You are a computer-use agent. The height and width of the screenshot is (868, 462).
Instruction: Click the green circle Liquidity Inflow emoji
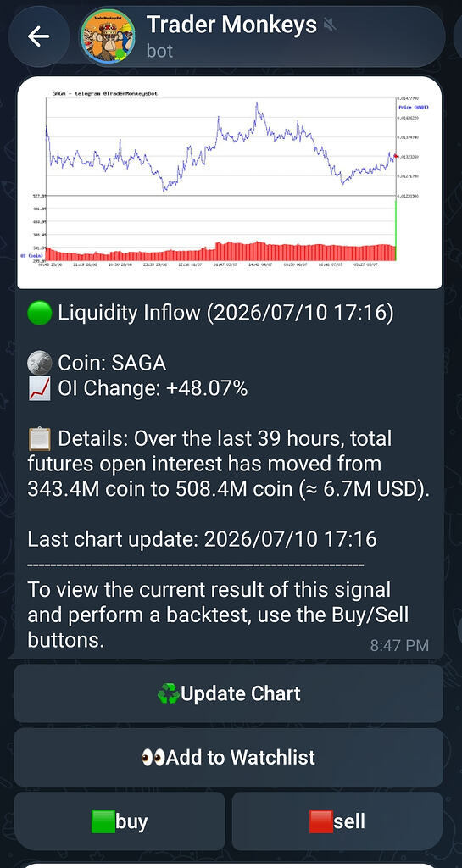click(39, 314)
